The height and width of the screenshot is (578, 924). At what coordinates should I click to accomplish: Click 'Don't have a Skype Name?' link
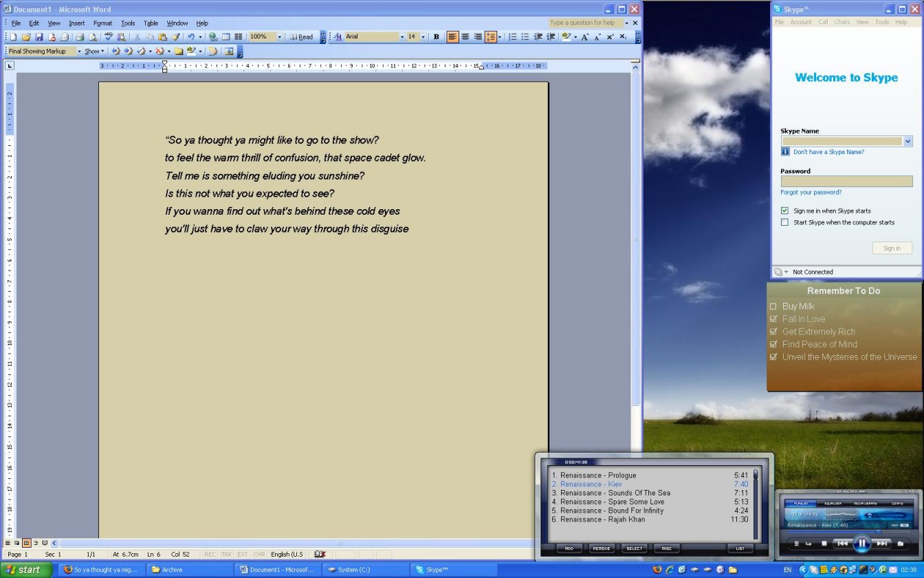pos(828,152)
